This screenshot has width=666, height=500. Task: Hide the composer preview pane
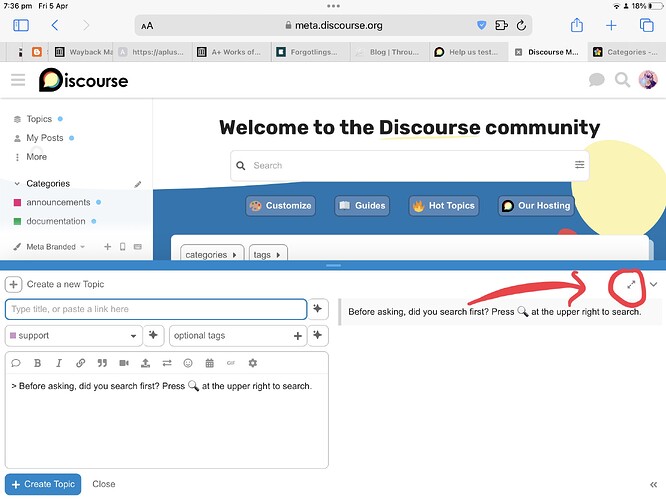click(x=653, y=484)
